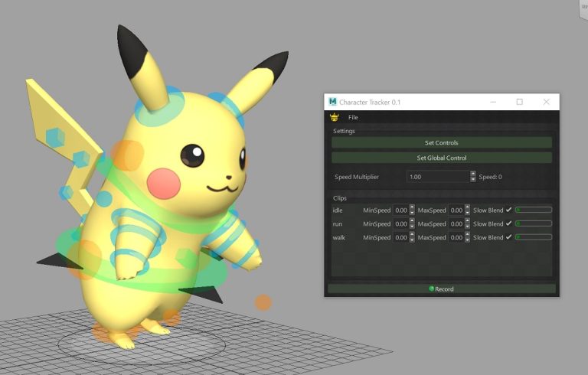Decrement run MinSpeed with the down arrow
Viewport: 588px width, 375px height.
coord(412,227)
